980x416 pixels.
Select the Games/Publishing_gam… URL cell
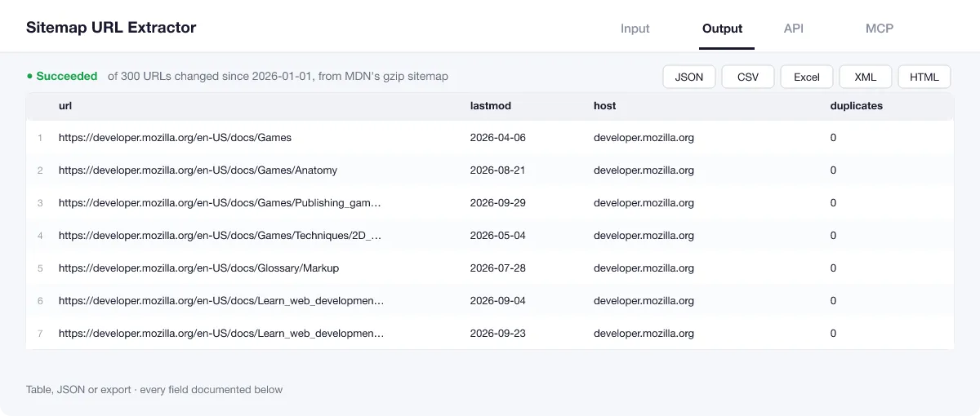(x=220, y=203)
